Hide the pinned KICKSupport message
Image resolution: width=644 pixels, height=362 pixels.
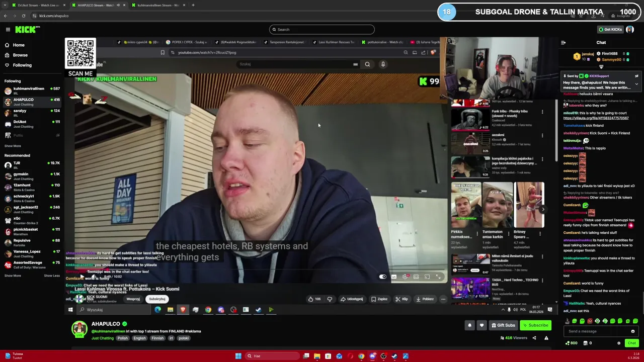[x=636, y=76]
